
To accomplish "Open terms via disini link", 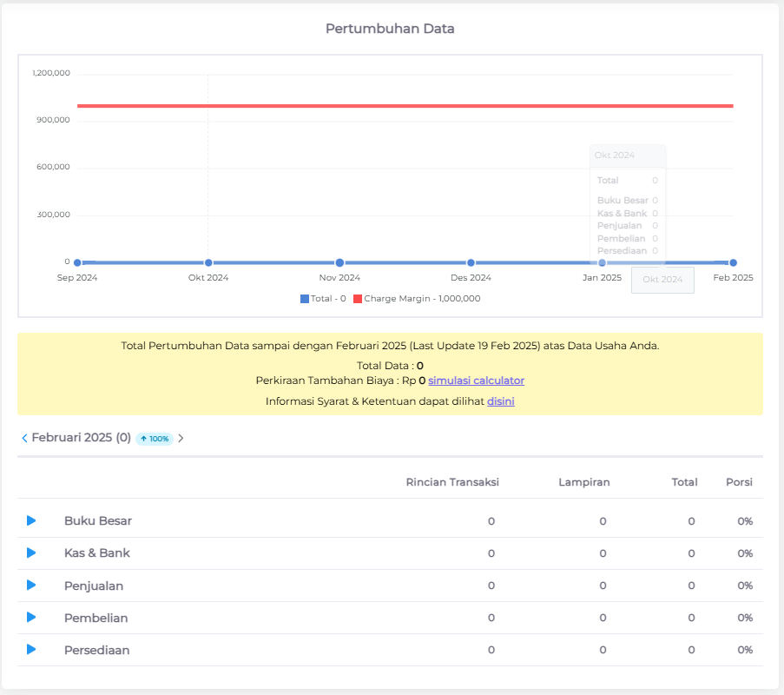I will pos(500,400).
